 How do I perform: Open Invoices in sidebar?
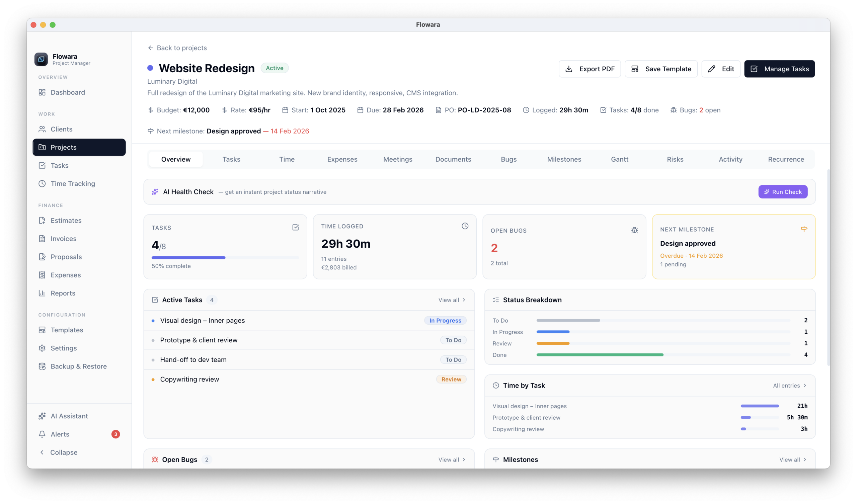(x=79, y=238)
